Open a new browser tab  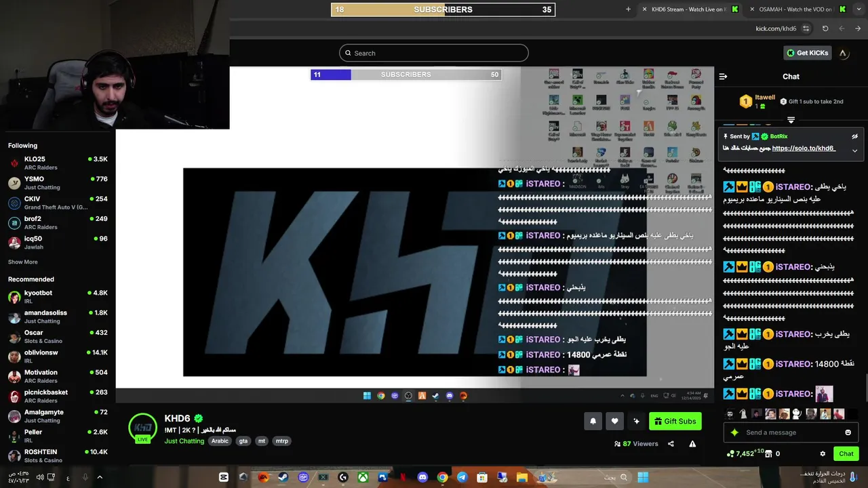point(628,9)
